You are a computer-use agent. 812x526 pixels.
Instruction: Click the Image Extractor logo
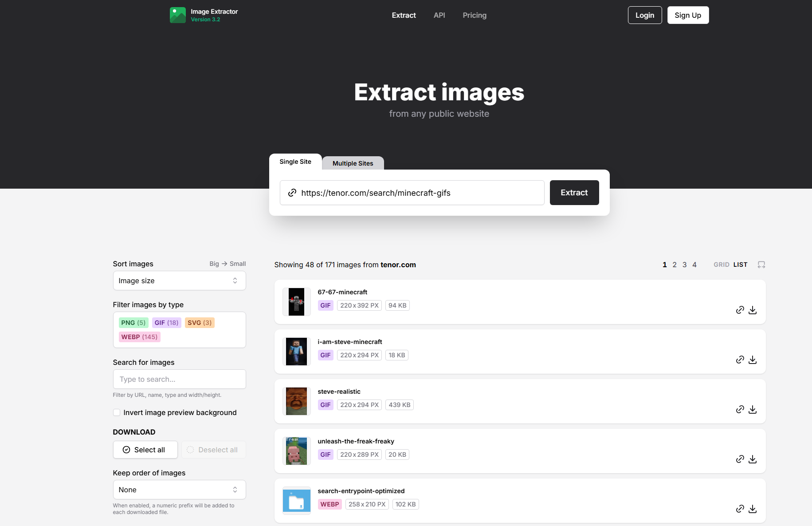[x=178, y=15]
